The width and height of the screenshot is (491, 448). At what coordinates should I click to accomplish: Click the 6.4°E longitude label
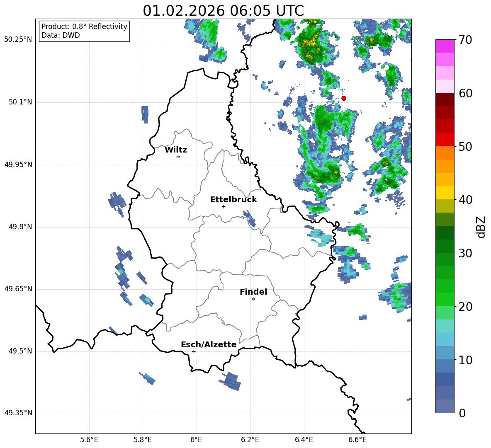click(304, 440)
